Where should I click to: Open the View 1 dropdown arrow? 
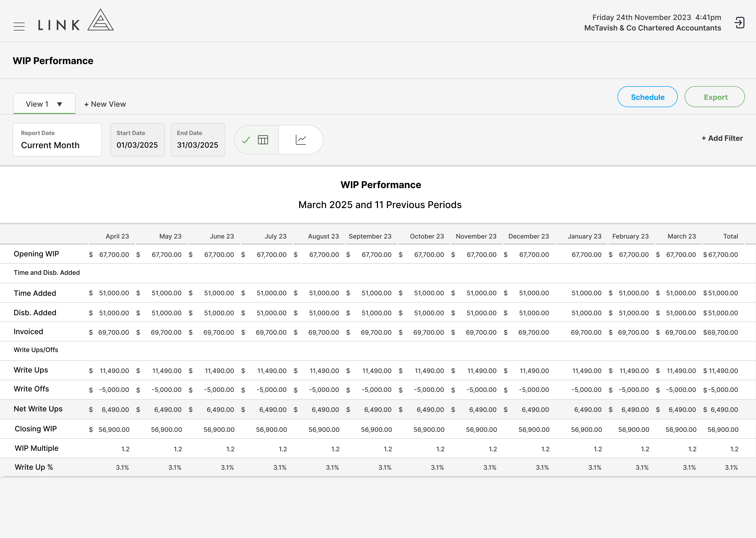coord(60,104)
